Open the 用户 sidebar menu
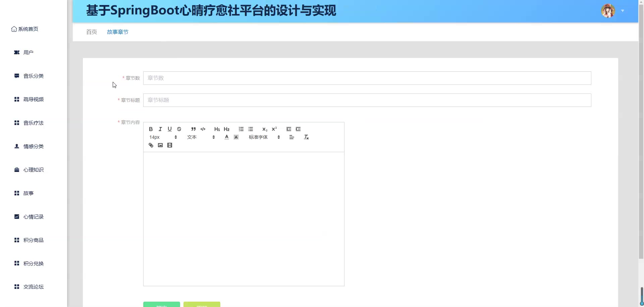 [23, 53]
